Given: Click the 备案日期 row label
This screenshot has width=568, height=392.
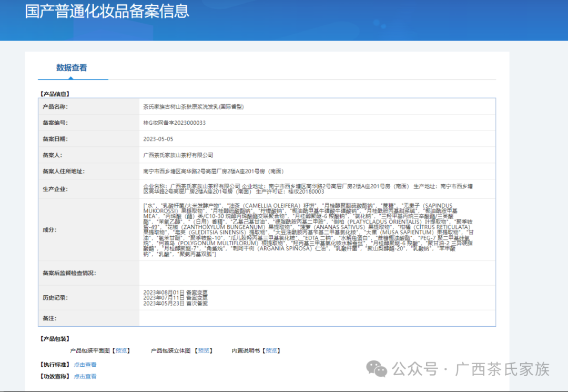Looking at the screenshot, I should 55,139.
